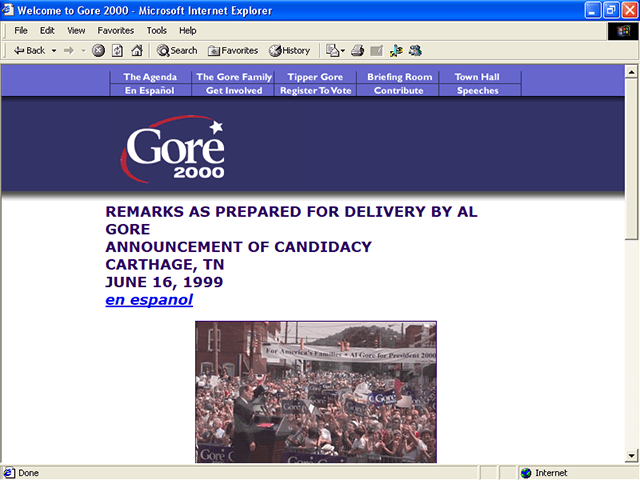This screenshot has width=640, height=480.
Task: Open the File menu
Action: coord(21,31)
